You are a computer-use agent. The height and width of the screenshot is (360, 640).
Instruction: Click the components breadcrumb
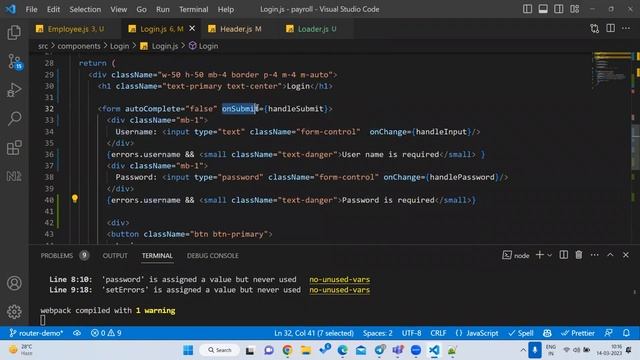tap(79, 46)
